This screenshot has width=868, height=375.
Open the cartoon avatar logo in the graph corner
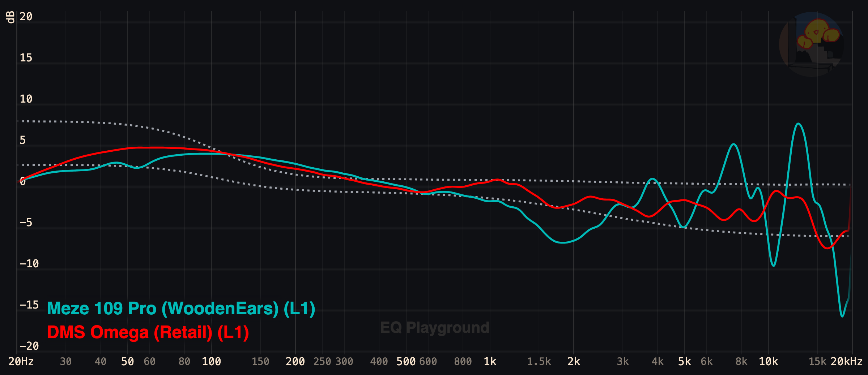coord(812,44)
